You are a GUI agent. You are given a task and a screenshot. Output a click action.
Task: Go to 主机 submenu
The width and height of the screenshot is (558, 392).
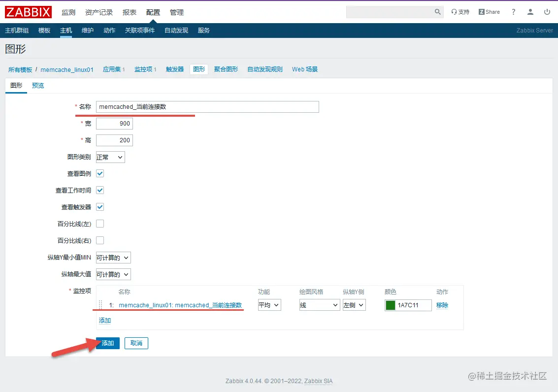[66, 30]
